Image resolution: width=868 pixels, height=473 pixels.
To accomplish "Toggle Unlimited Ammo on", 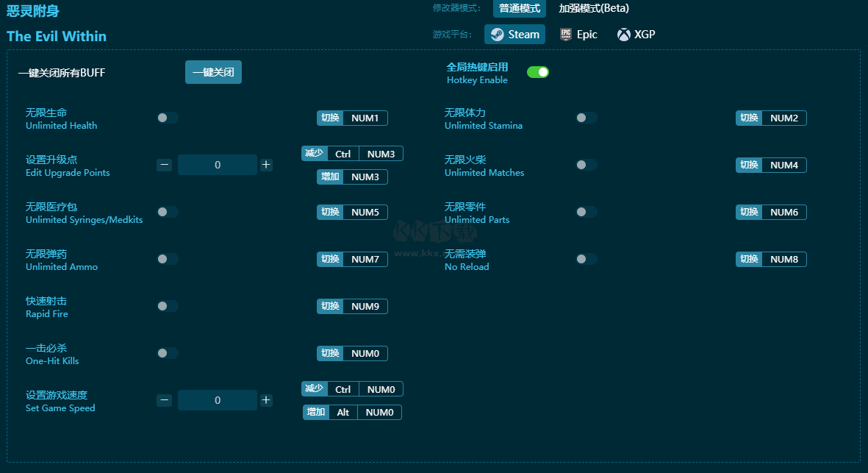I will tap(167, 259).
